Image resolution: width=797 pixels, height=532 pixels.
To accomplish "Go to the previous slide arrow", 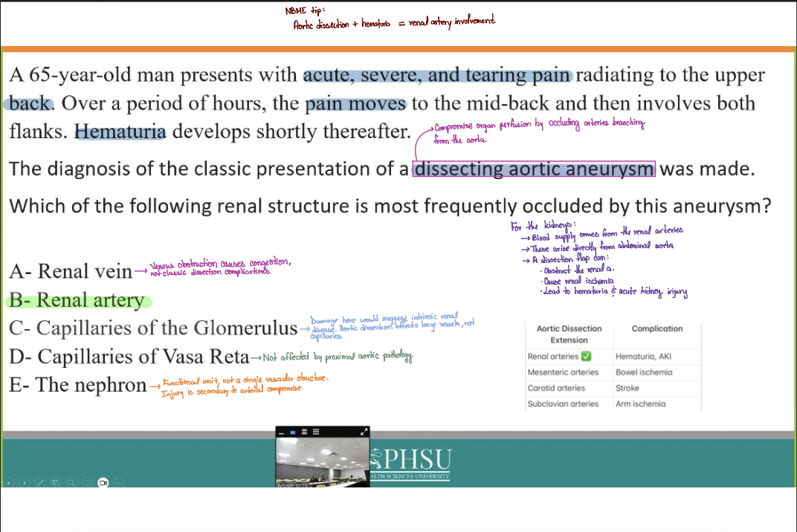I will tap(9, 481).
